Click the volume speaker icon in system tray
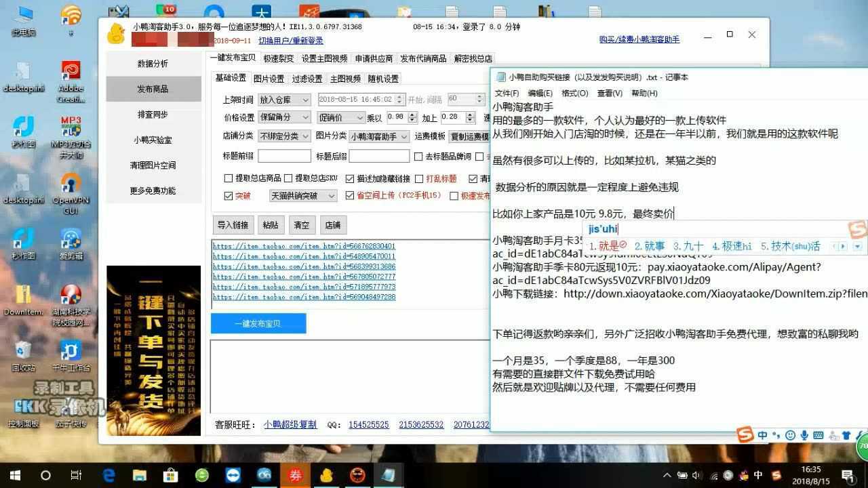Screen dimensions: 868x488 tap(696, 476)
